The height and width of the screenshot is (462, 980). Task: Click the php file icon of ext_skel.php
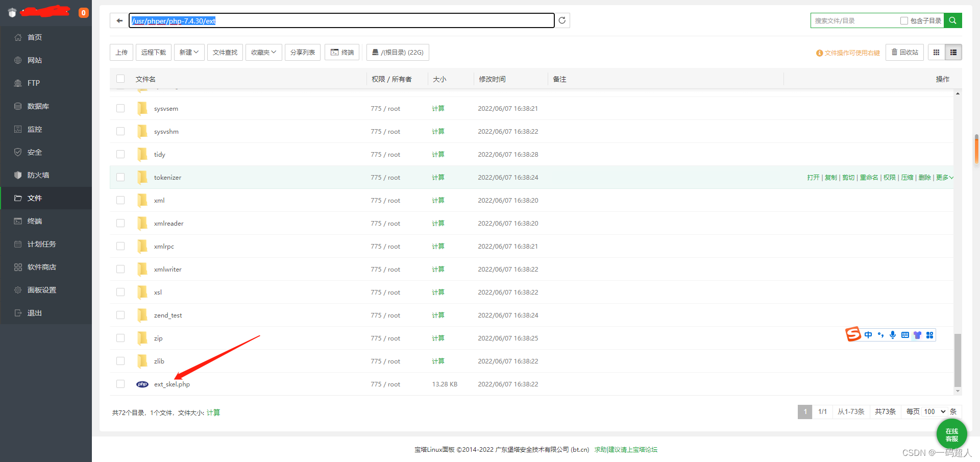click(x=142, y=384)
